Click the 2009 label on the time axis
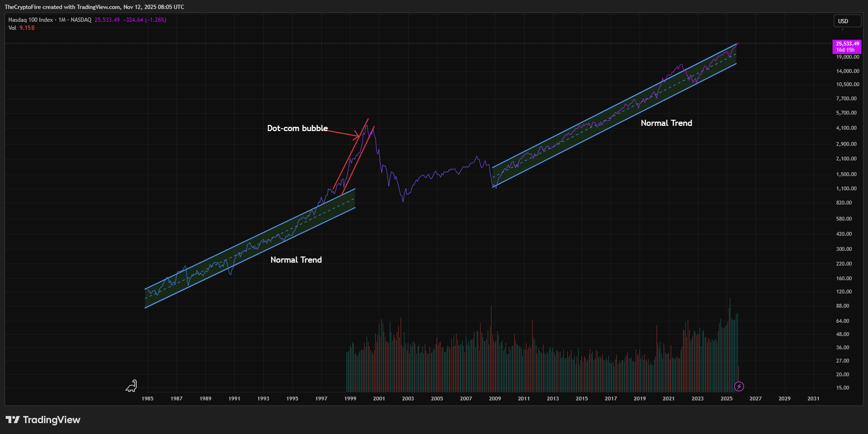The width and height of the screenshot is (868, 434). [495, 399]
